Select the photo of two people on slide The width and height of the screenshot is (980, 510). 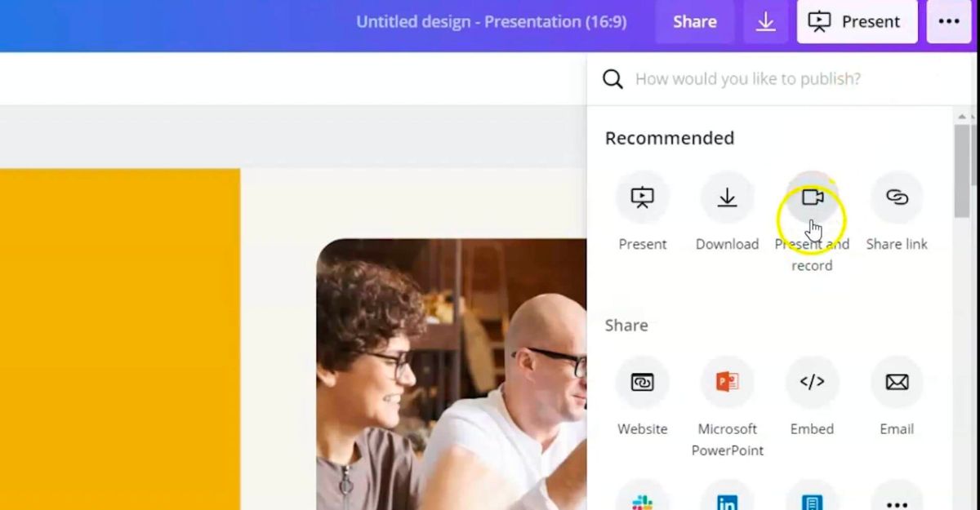pyautogui.click(x=451, y=374)
